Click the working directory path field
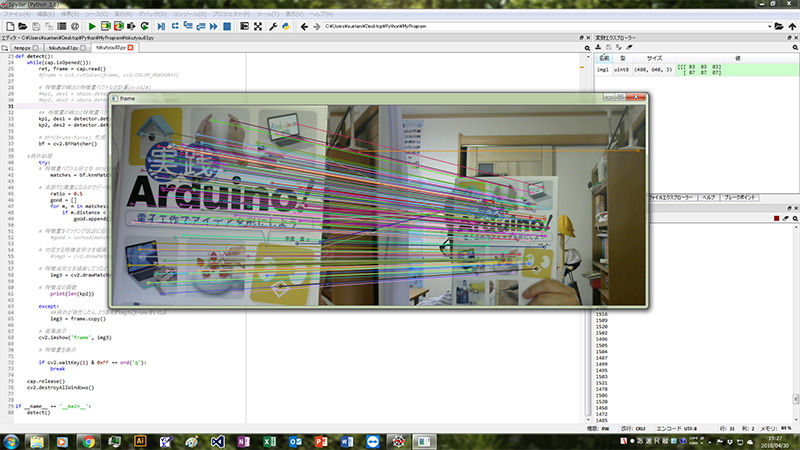Image resolution: width=800 pixels, height=450 pixels. click(x=545, y=26)
